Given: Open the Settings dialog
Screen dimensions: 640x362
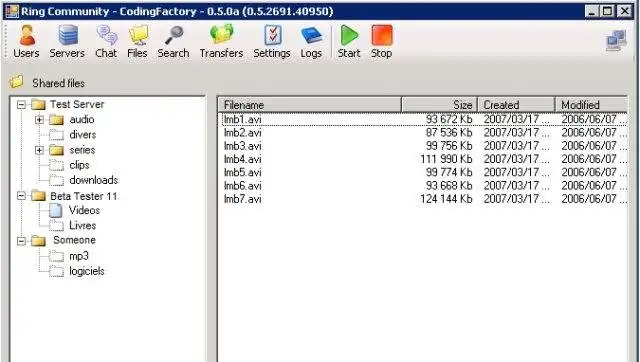Looking at the screenshot, I should pyautogui.click(x=272, y=42).
